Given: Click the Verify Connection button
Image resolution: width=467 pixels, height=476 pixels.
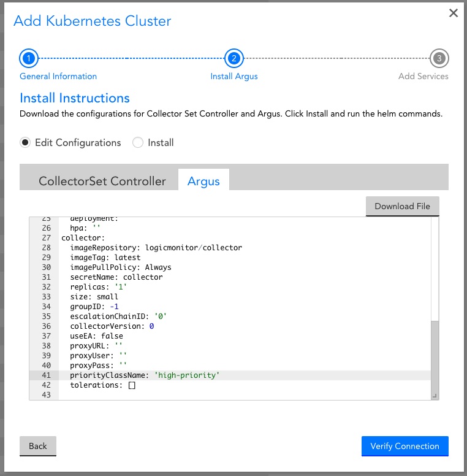Looking at the screenshot, I should click(405, 446).
